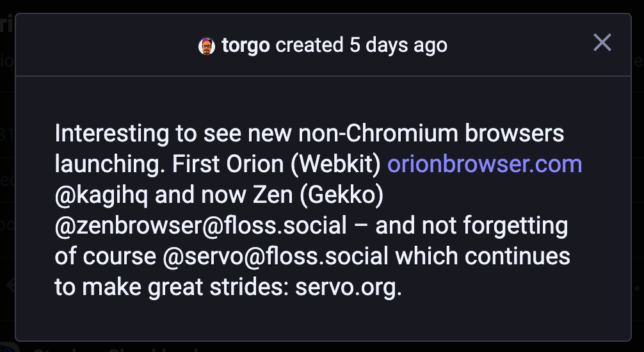The height and width of the screenshot is (352, 644).
Task: Click the @servo@floss.social mention
Action: 277,256
